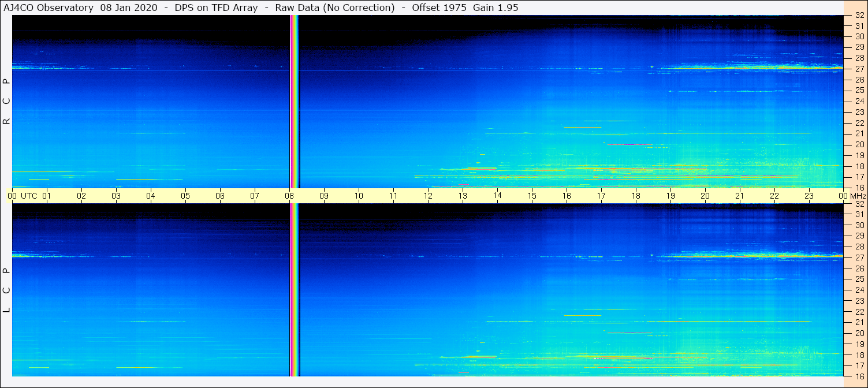Click the rainbow calibration stripe in RCP panel
The width and height of the screenshot is (868, 388).
294,101
